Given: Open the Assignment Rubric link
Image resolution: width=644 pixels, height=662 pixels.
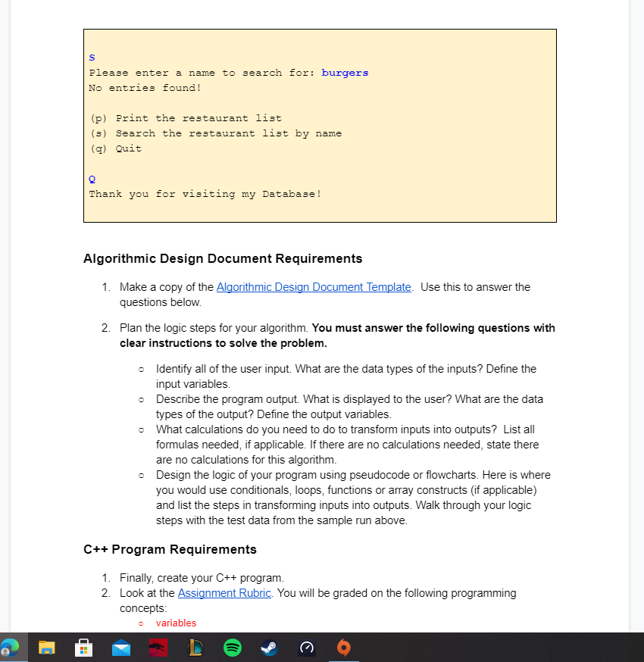Looking at the screenshot, I should 224,593.
